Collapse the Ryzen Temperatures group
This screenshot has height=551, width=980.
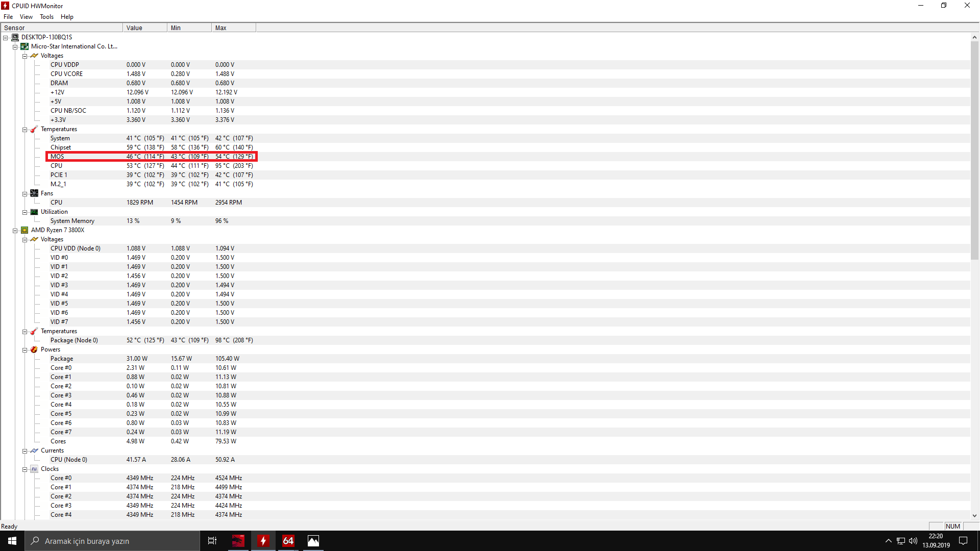24,331
